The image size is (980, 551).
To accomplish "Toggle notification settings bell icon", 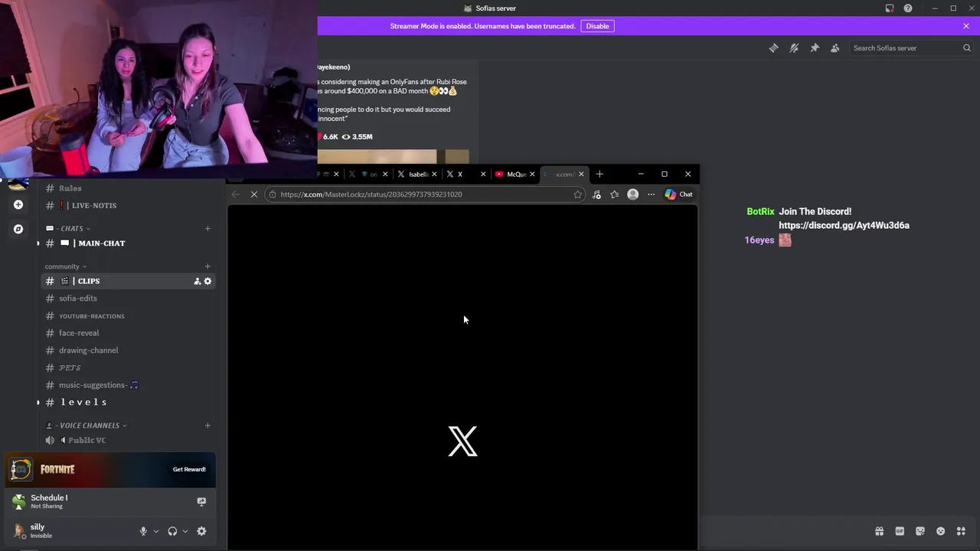I will pyautogui.click(x=794, y=47).
